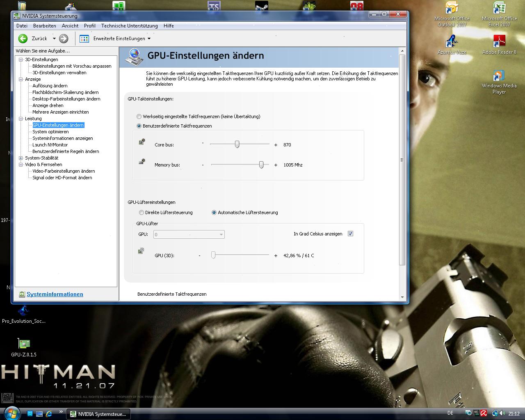Open Desktop-Farbeinstellungen ändern
This screenshot has width=525, height=420.
[66, 99]
